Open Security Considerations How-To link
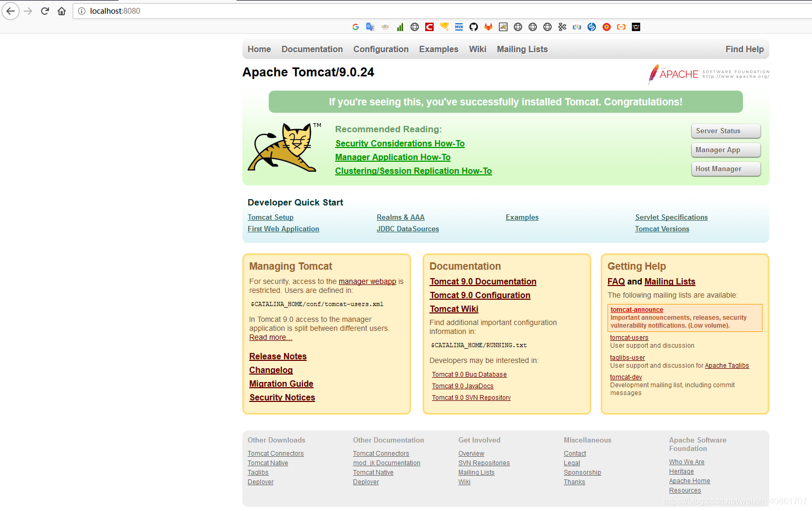Screen dimensions: 812x511 point(400,143)
